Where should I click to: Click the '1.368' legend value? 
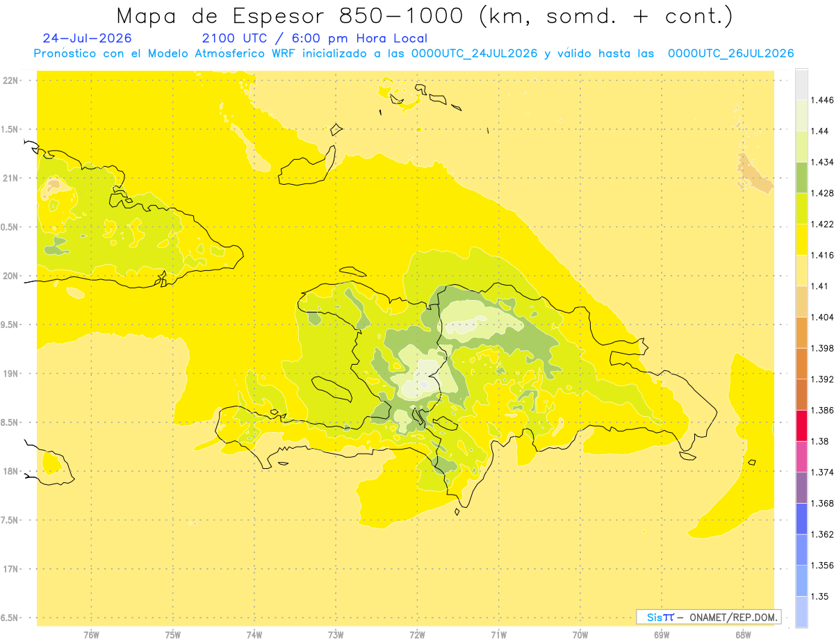point(821,503)
